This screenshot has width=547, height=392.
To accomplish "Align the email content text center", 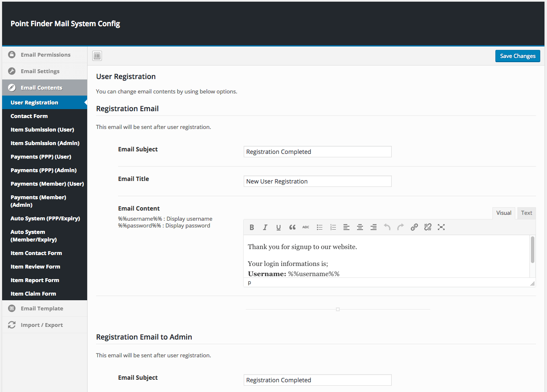I will pos(360,228).
